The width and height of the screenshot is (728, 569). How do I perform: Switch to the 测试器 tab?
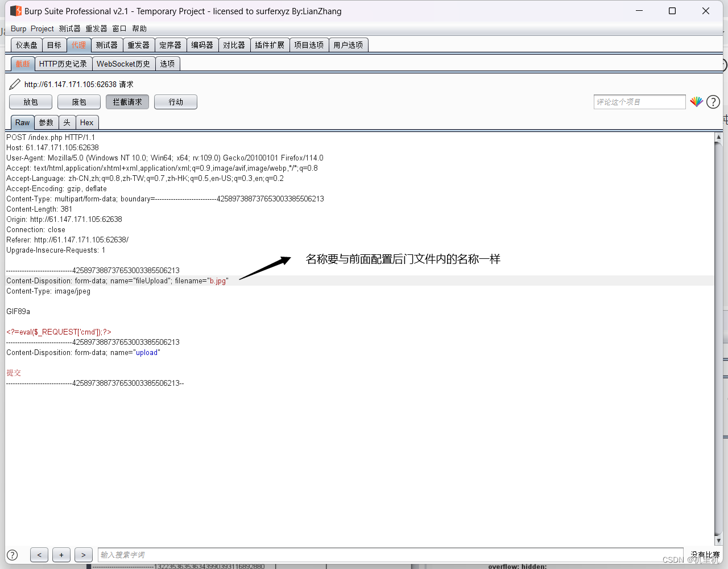click(x=107, y=45)
